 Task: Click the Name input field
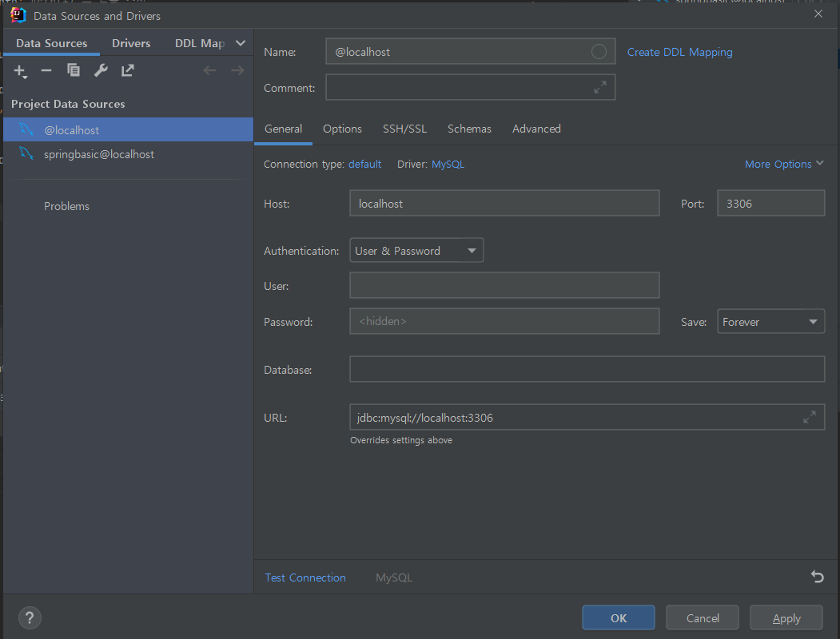point(471,51)
